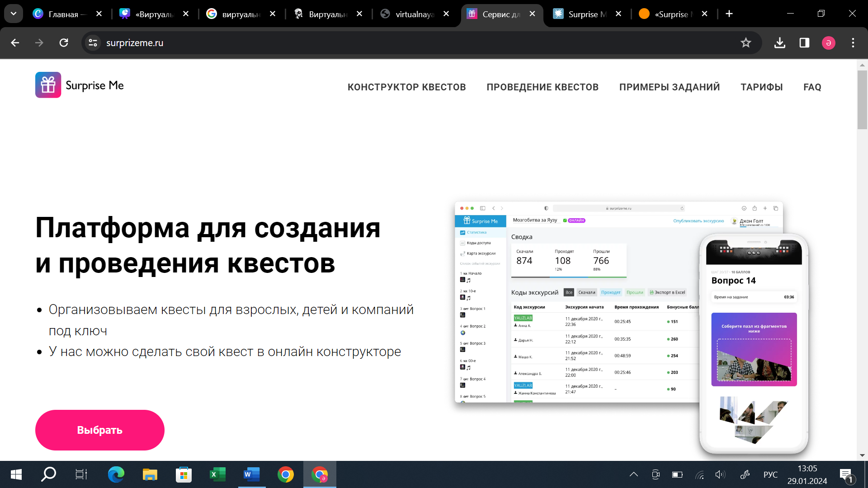View site information icon in address bar
The image size is (868, 488).
pyautogui.click(x=93, y=43)
